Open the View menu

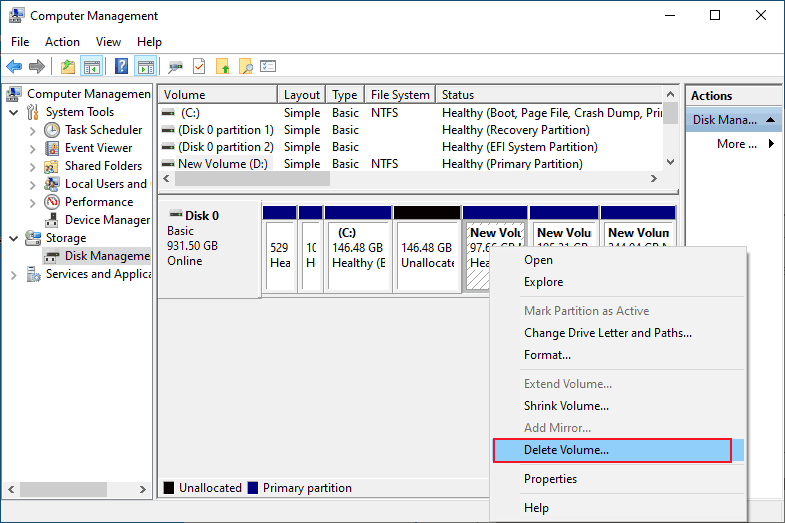pos(108,42)
